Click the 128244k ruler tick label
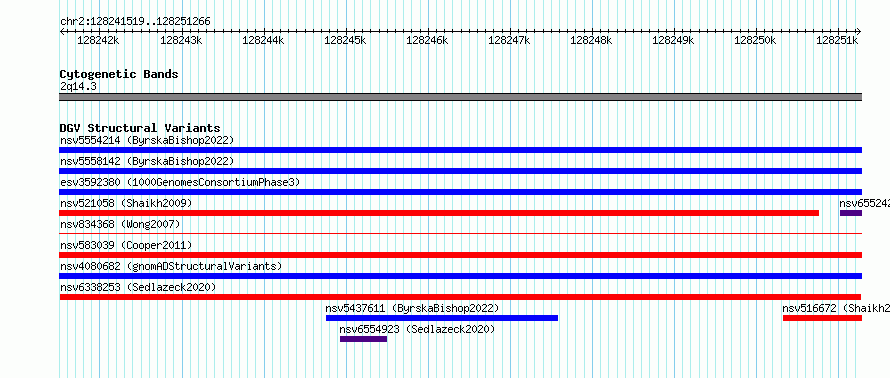890x378 pixels. tap(263, 40)
